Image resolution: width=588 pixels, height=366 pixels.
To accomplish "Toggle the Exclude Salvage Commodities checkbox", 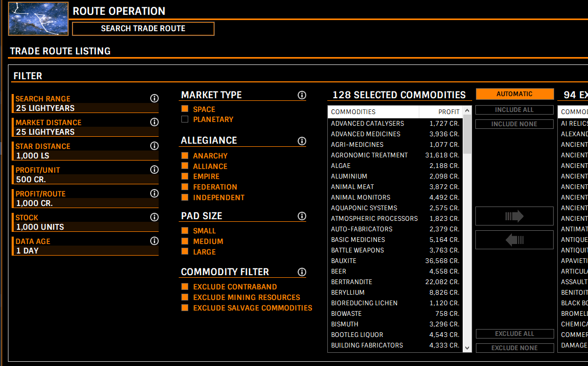I will tap(185, 307).
